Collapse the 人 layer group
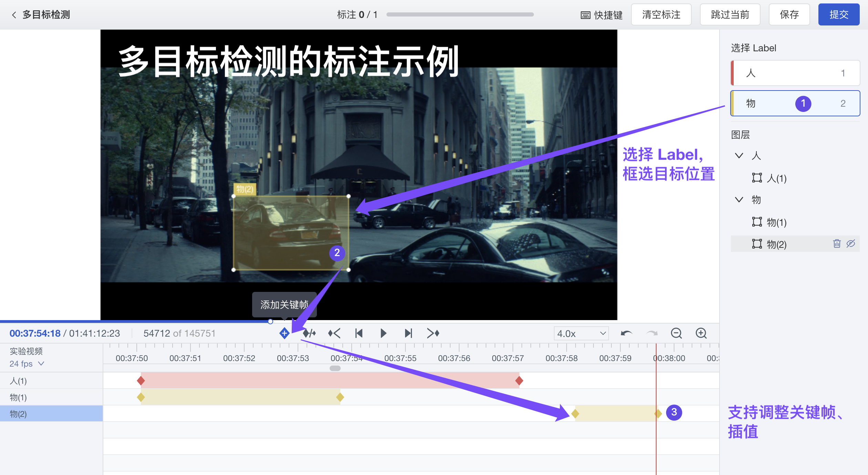Screen dimensions: 868x475 (x=739, y=156)
